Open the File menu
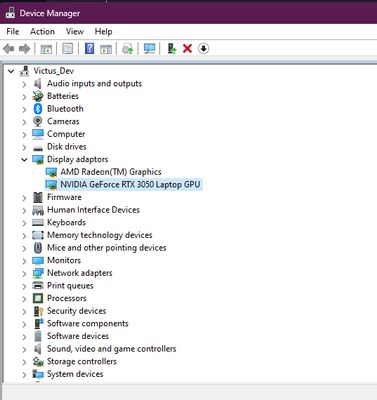Screen dimensions: 377x400 [13, 32]
